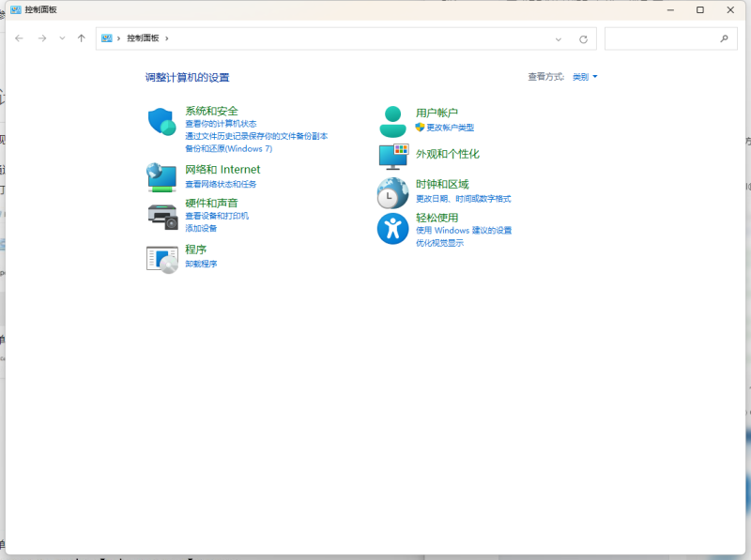Screen dimensions: 751x560
Task: Open the Ease of Access icon
Action: (x=392, y=229)
